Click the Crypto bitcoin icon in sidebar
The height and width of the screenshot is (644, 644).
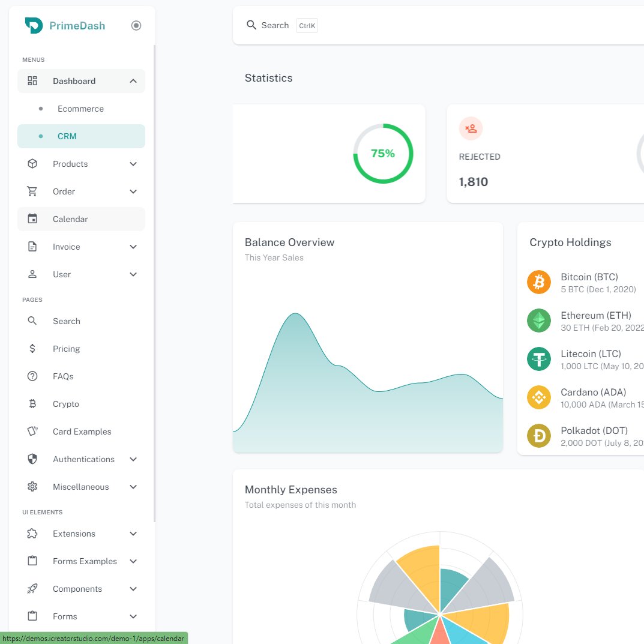(32, 404)
